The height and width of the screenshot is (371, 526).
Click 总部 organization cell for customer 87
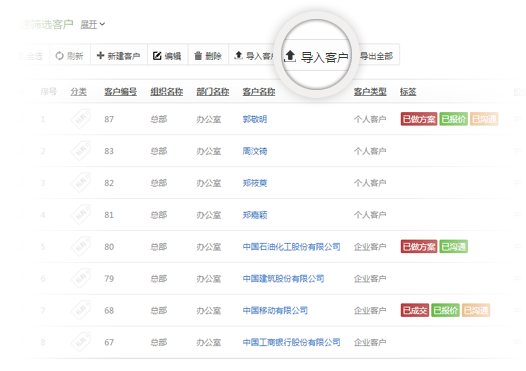[x=159, y=119]
